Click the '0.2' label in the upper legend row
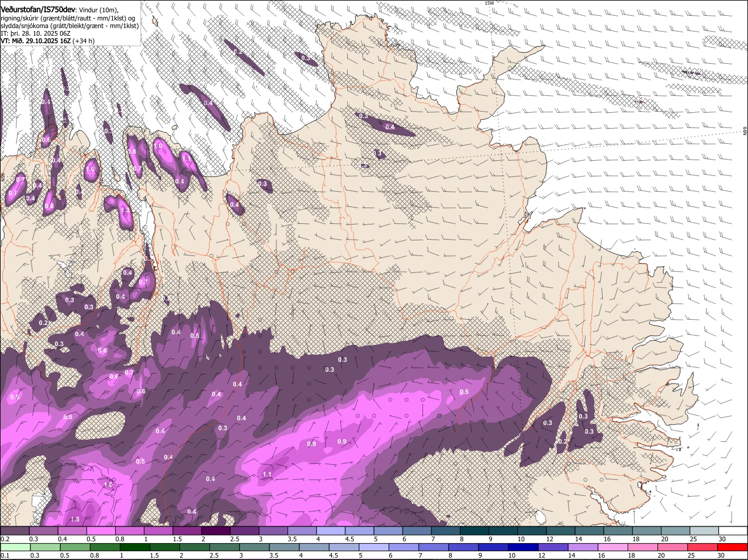 (x=5, y=539)
